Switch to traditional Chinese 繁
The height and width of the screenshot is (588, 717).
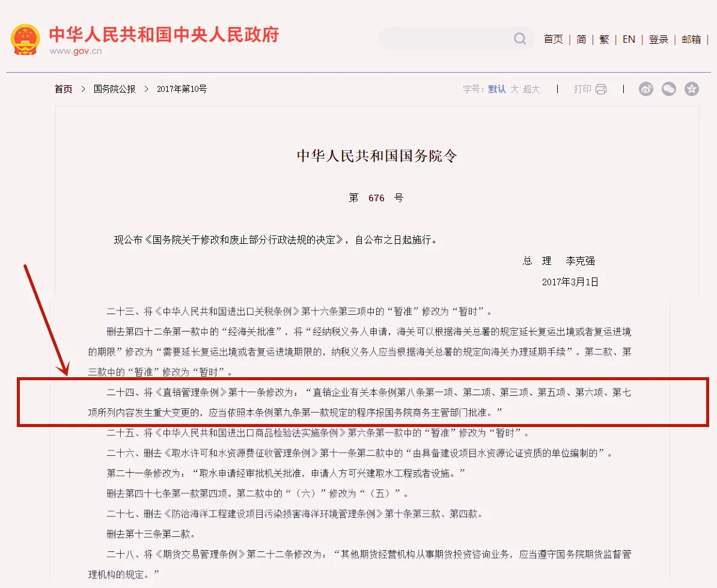(x=604, y=39)
